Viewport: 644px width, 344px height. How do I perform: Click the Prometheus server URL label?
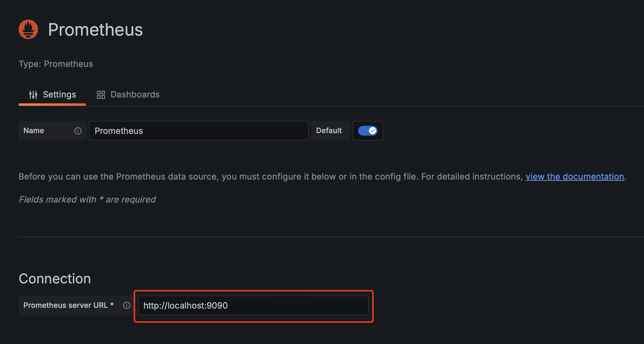tap(66, 305)
